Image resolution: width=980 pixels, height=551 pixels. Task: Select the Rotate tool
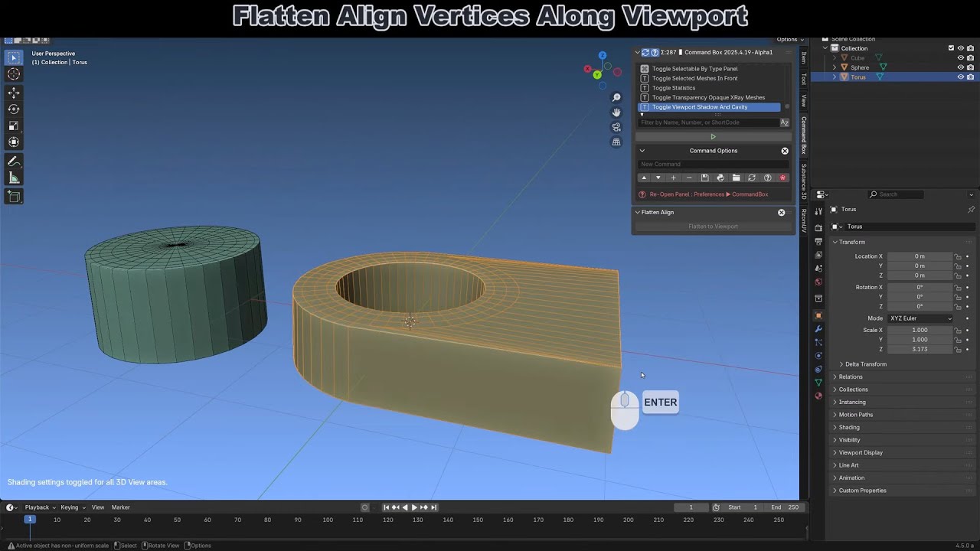(14, 109)
